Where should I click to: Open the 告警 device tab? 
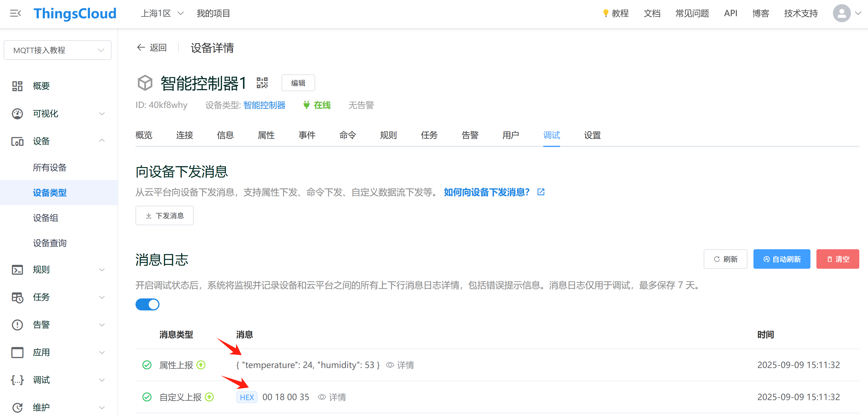coord(470,135)
